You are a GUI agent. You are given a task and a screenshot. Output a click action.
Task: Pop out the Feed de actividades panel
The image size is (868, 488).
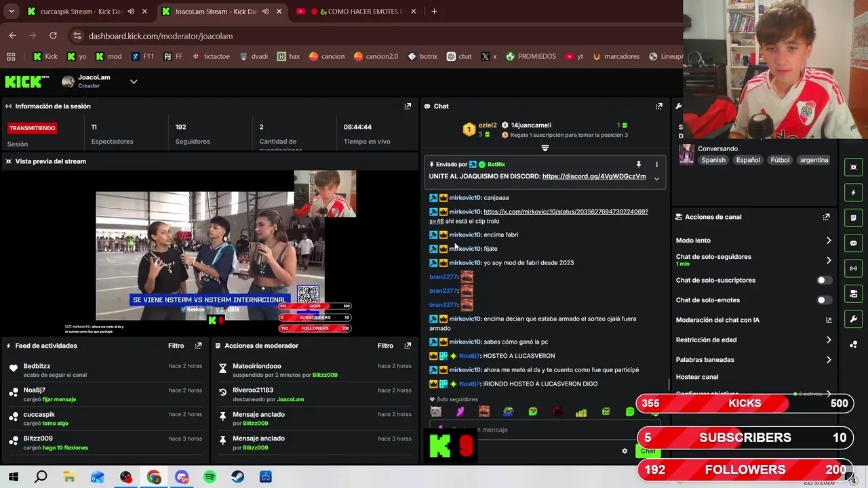198,346
